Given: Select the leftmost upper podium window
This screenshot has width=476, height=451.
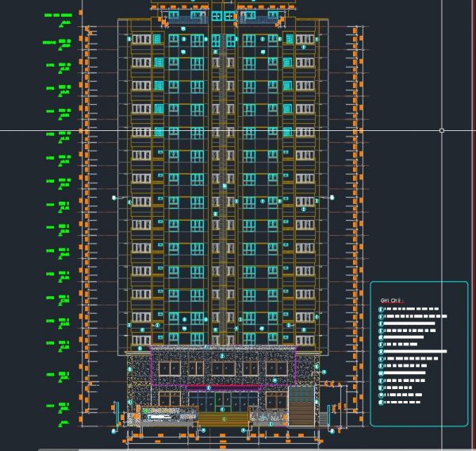Looking at the screenshot, I should coord(168,368).
